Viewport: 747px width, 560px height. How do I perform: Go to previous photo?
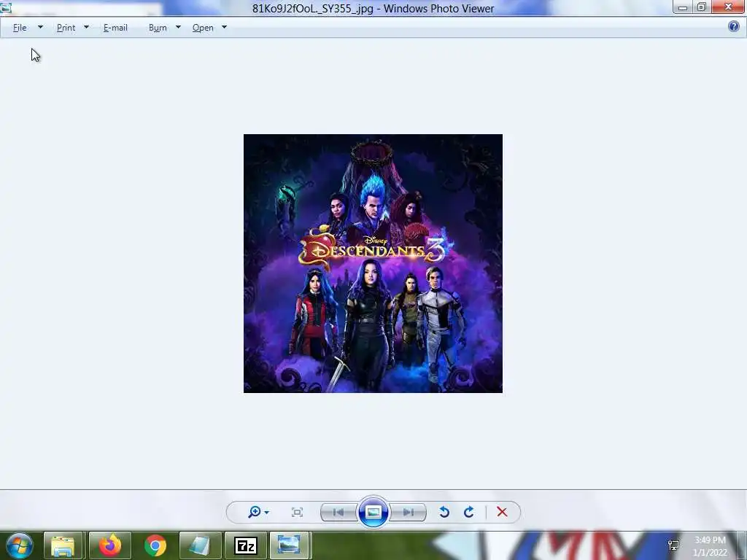pos(338,513)
